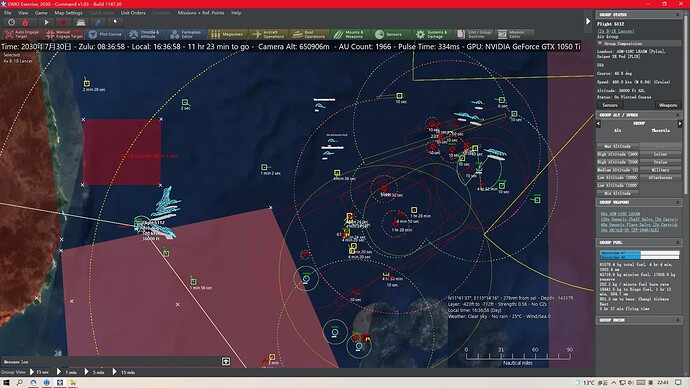This screenshot has width=690, height=388.
Task: Click the Weapons button in Group Status
Action: coord(668,105)
